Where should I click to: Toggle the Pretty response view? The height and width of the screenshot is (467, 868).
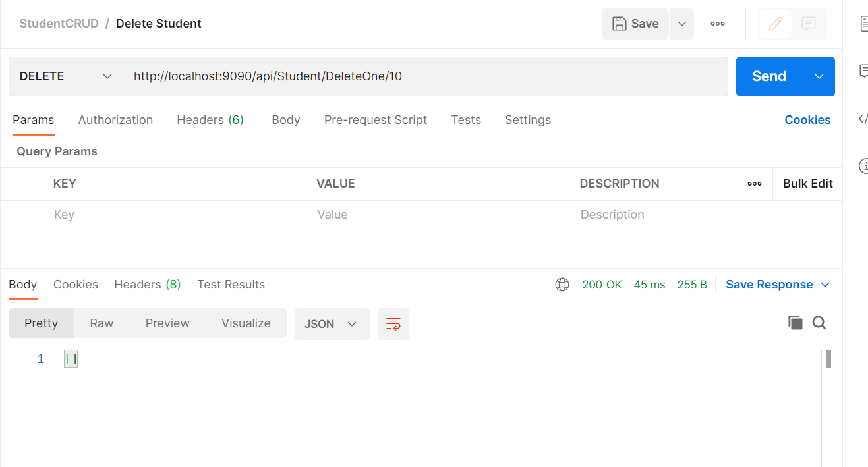tap(41, 323)
